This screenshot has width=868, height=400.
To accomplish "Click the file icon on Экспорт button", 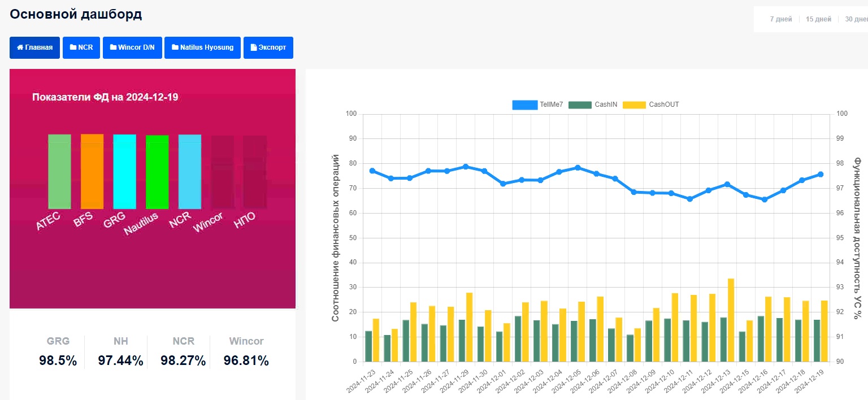I will coord(253,48).
